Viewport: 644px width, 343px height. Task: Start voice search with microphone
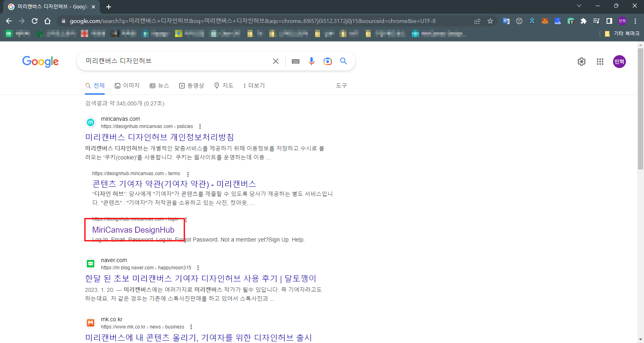click(x=312, y=61)
